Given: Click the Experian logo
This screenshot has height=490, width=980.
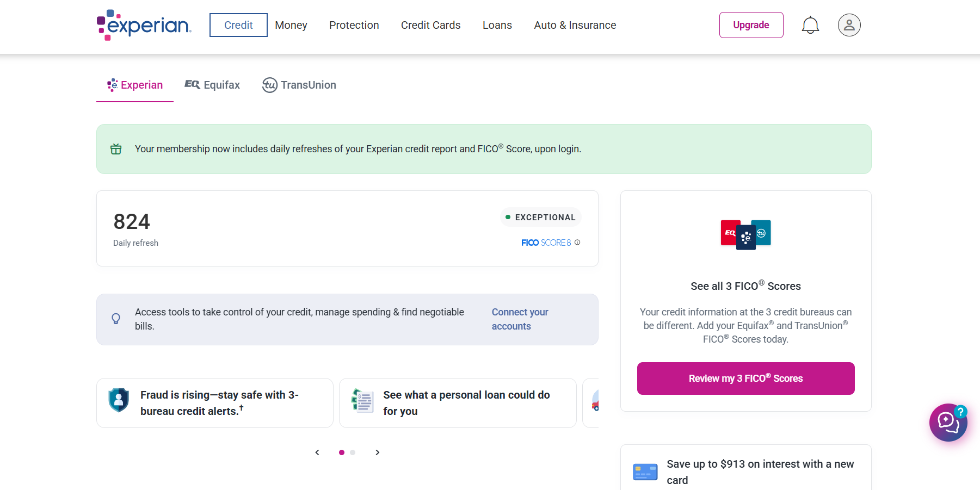Looking at the screenshot, I should click(144, 25).
